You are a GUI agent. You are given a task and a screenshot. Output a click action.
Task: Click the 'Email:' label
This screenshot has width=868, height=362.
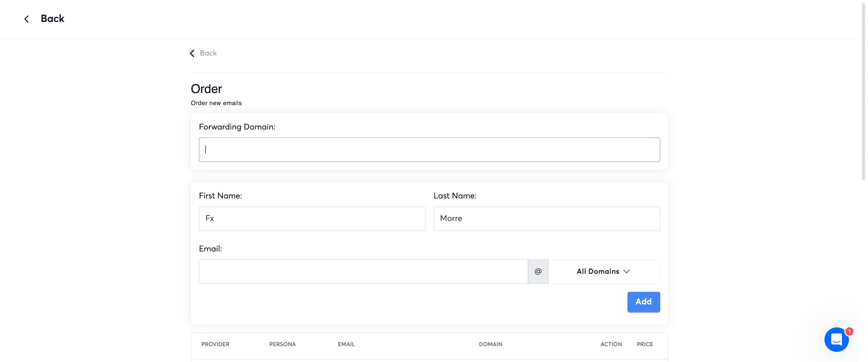[210, 249]
